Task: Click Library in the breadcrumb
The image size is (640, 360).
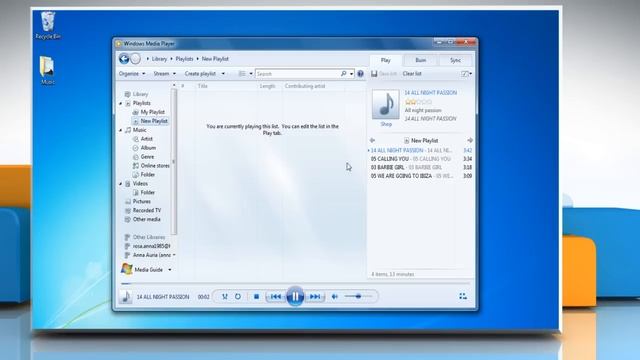Action: [x=159, y=59]
